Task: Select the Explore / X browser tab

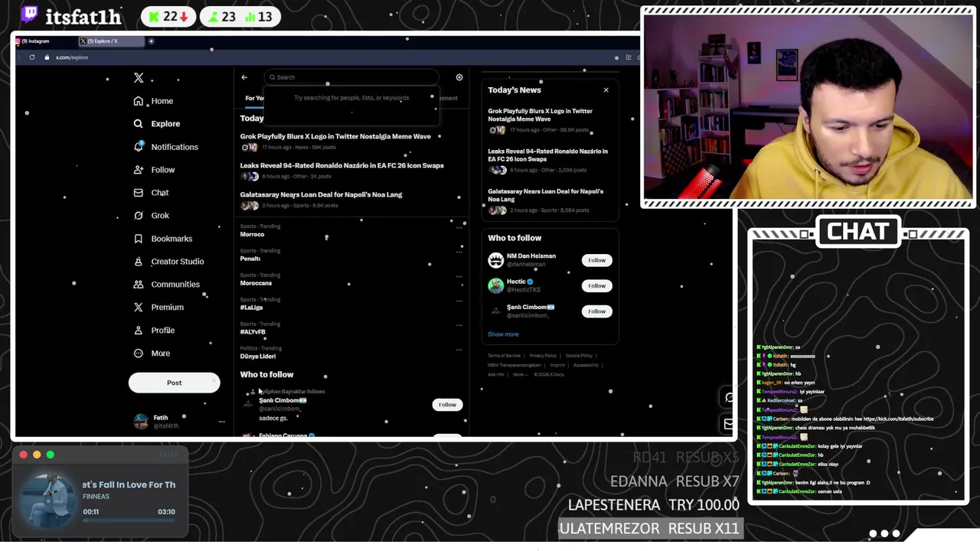Action: 112,41
